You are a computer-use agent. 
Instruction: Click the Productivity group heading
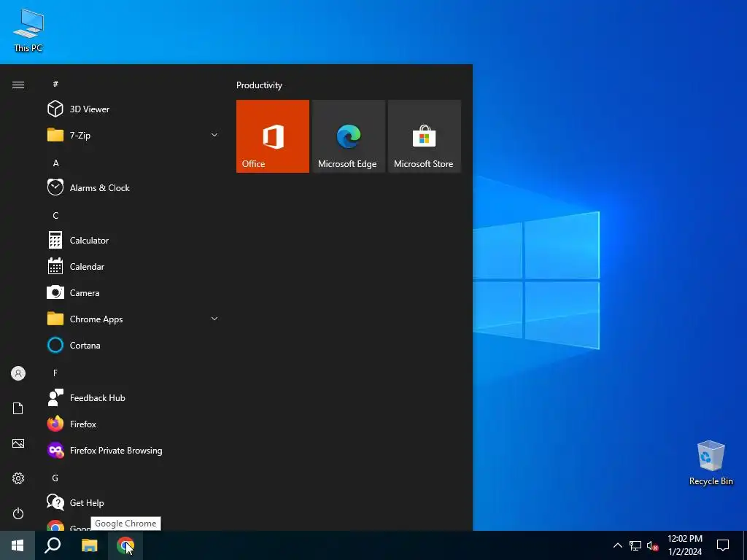coord(259,85)
